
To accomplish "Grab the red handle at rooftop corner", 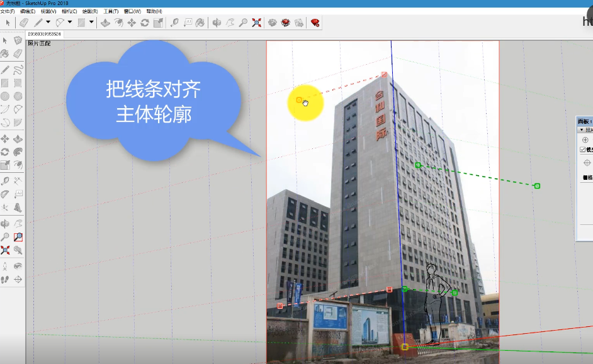I will [384, 75].
